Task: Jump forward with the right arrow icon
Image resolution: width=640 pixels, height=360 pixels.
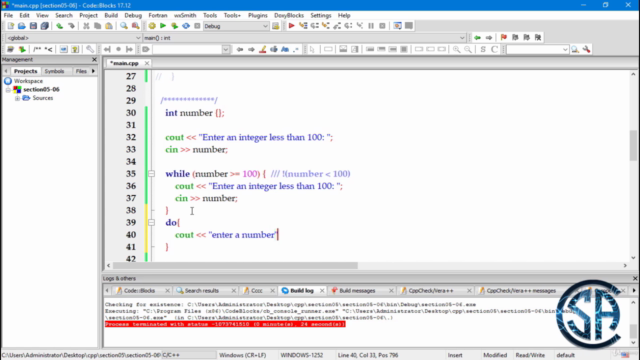Action: pyautogui.click(x=489, y=38)
